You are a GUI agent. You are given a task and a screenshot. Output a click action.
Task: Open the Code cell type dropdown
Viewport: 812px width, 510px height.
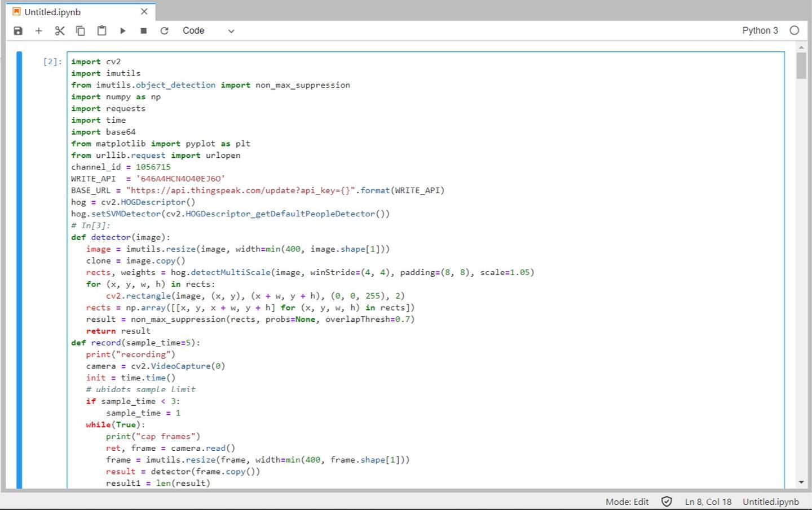coord(208,31)
